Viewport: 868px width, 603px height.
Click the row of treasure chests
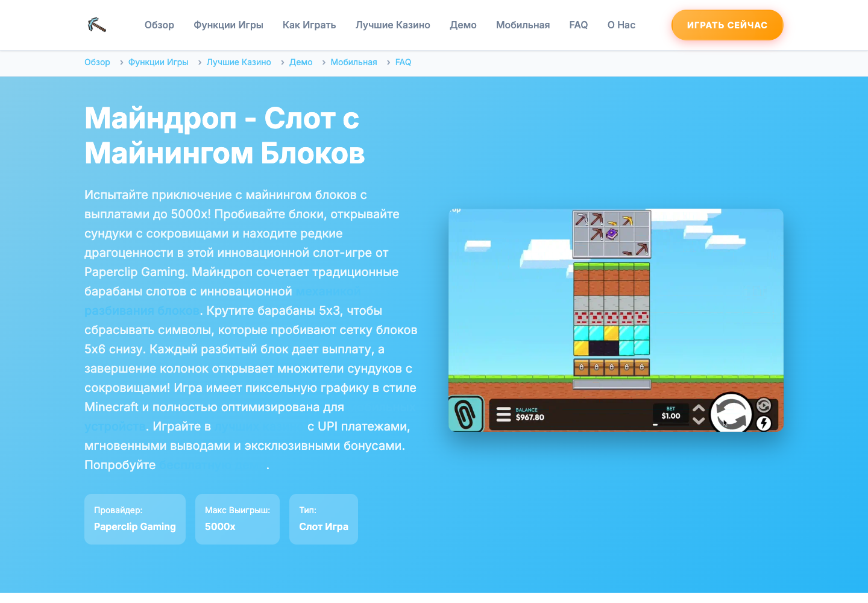(612, 367)
